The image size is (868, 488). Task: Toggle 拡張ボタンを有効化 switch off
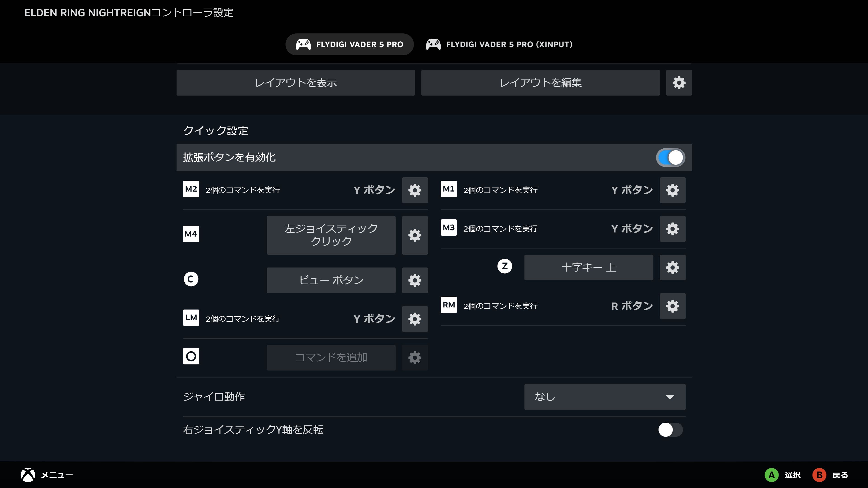click(670, 158)
